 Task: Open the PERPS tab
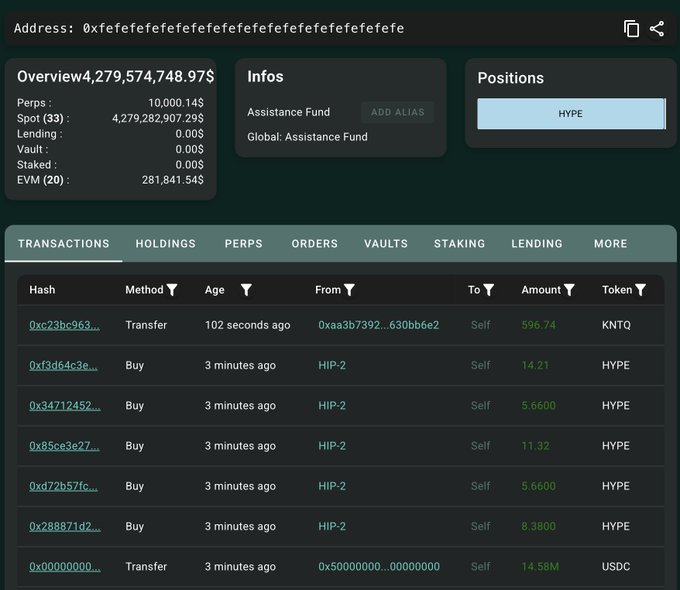[x=244, y=243]
